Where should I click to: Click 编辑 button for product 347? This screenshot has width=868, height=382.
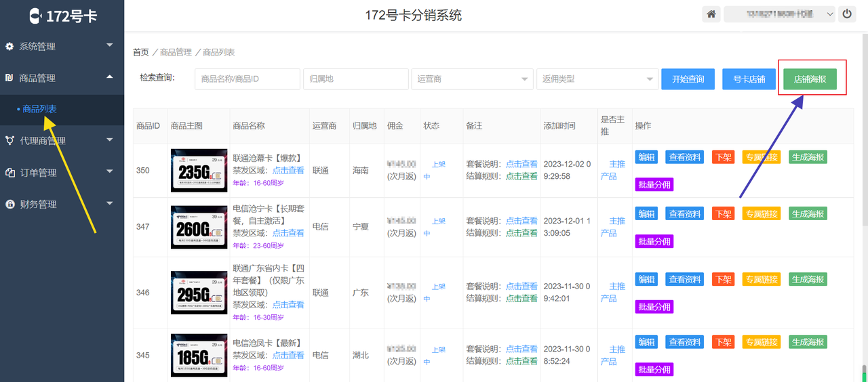[646, 213]
